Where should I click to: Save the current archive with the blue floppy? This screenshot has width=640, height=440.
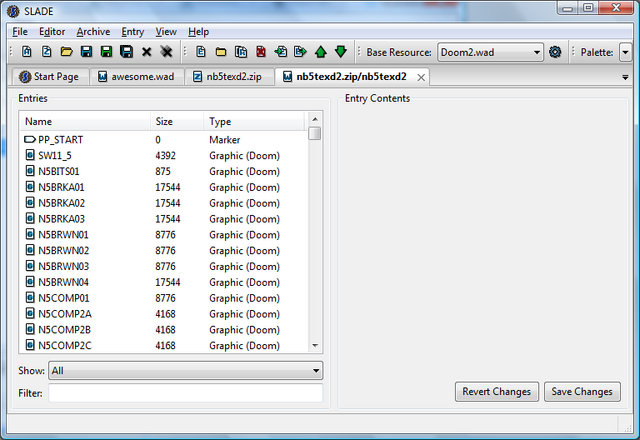pos(86,52)
